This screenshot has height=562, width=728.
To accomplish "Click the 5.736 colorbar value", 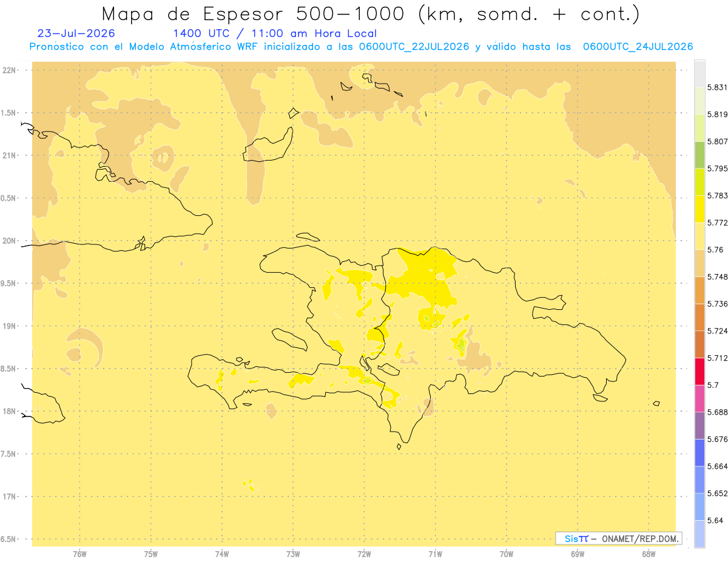I will coord(718,304).
